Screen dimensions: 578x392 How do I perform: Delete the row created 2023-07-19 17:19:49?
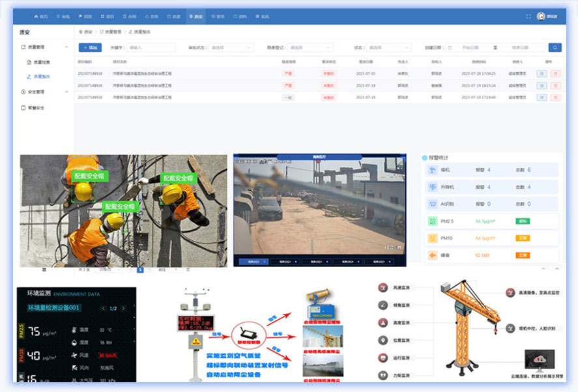pos(555,97)
